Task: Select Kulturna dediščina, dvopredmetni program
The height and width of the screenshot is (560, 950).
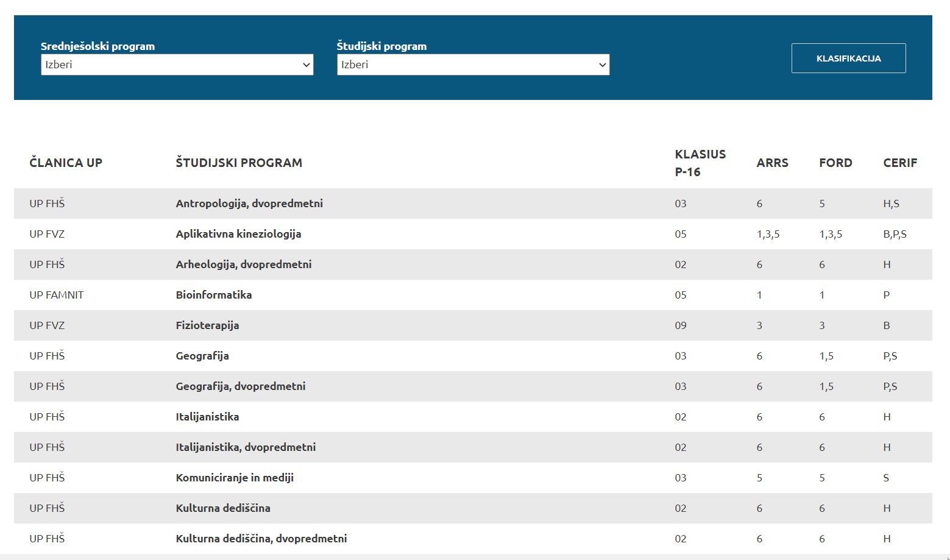Action: coord(261,539)
